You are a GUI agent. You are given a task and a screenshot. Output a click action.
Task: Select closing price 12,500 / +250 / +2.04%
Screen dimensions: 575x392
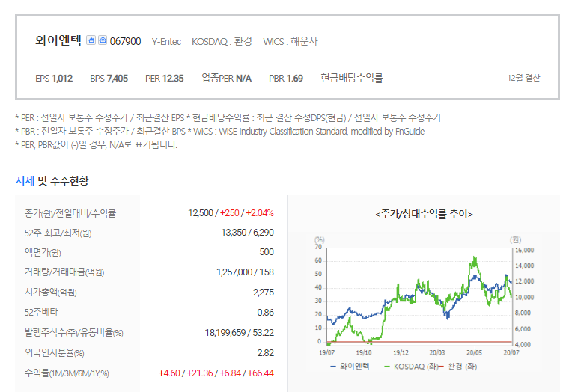(x=231, y=213)
